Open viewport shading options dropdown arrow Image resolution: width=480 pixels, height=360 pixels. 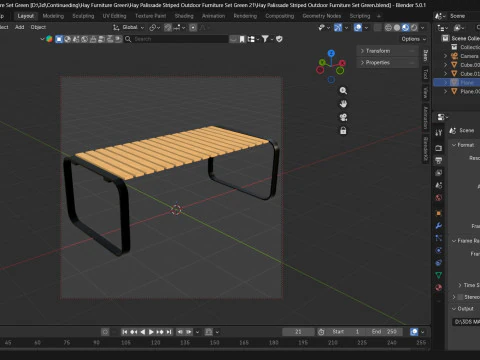click(x=423, y=28)
